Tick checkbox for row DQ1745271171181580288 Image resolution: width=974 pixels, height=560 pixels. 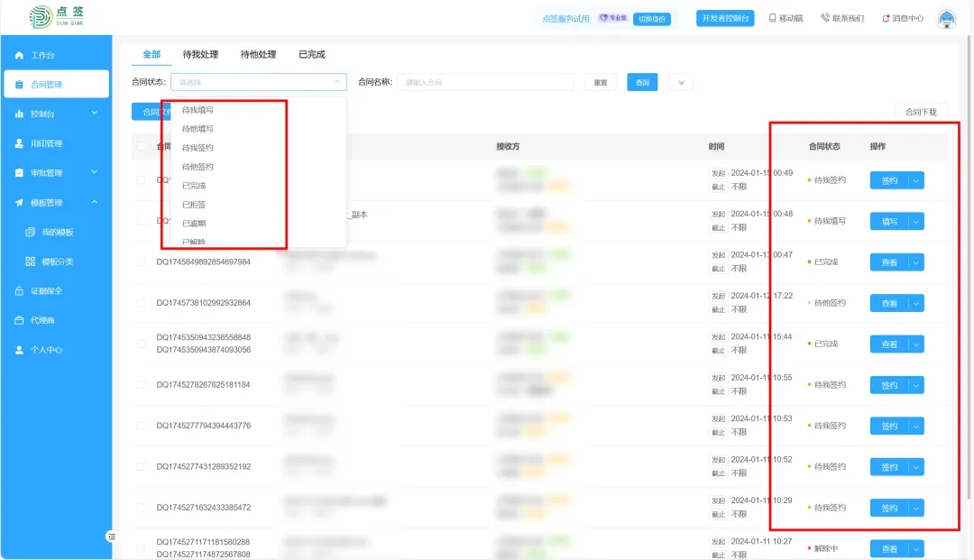click(141, 548)
